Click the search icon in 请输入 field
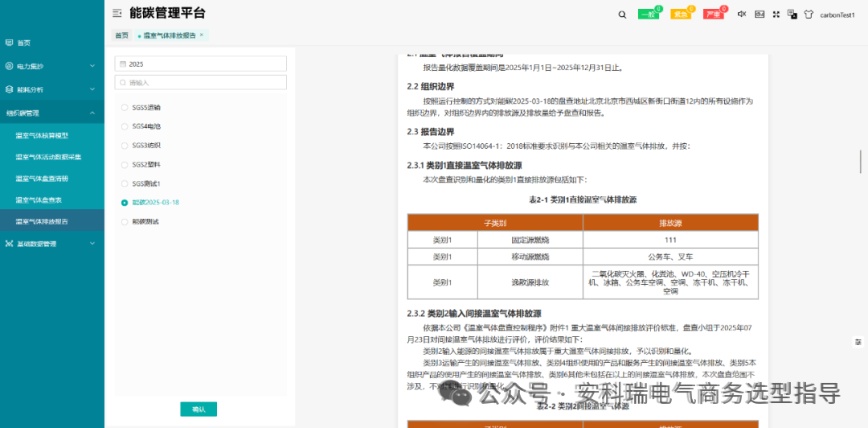 coord(123,83)
